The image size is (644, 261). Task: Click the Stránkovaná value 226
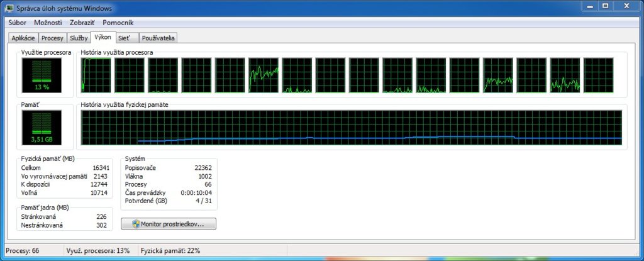(101, 216)
